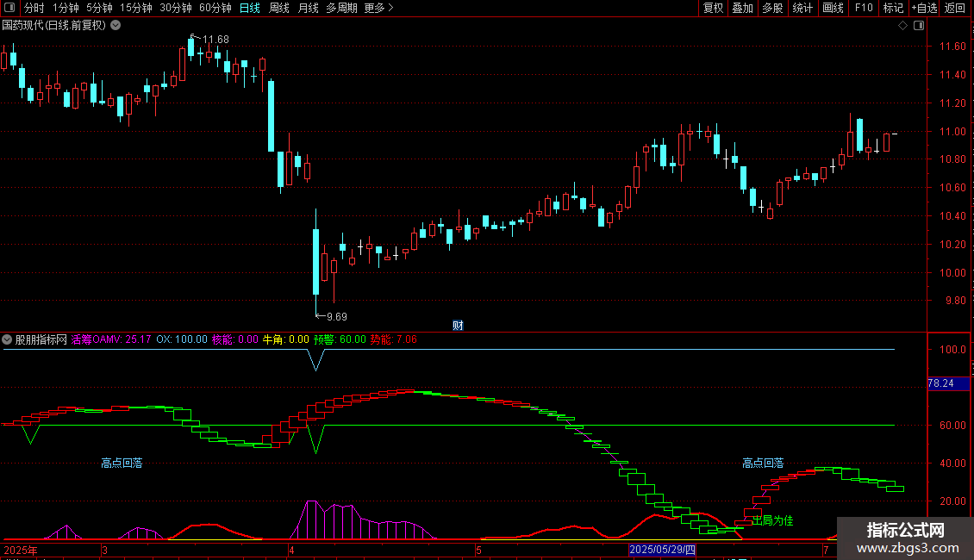The image size is (974, 560).
Task: Switch to the 5分钟 period
Action: (99, 8)
